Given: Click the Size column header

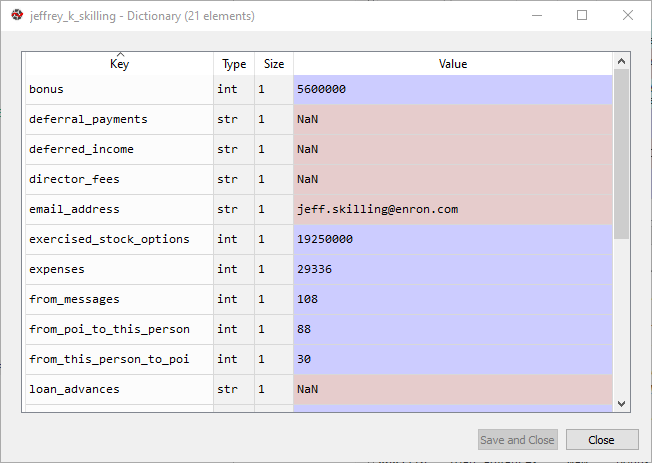Looking at the screenshot, I should [273, 64].
